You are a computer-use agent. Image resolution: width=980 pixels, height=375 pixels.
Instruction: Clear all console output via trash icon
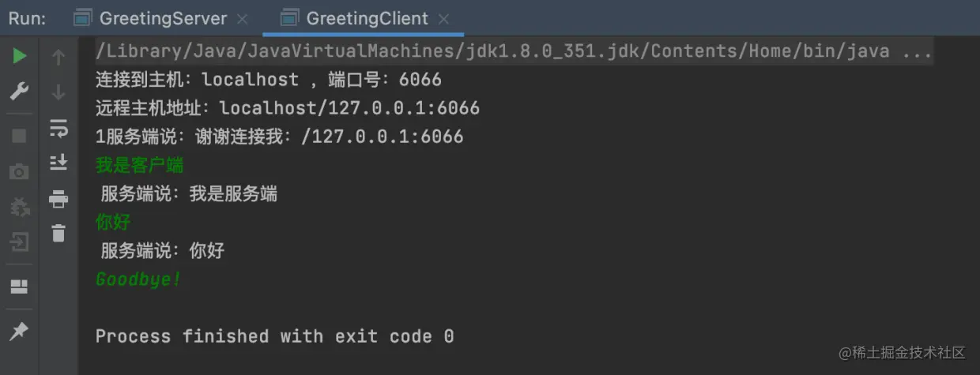coord(58,233)
